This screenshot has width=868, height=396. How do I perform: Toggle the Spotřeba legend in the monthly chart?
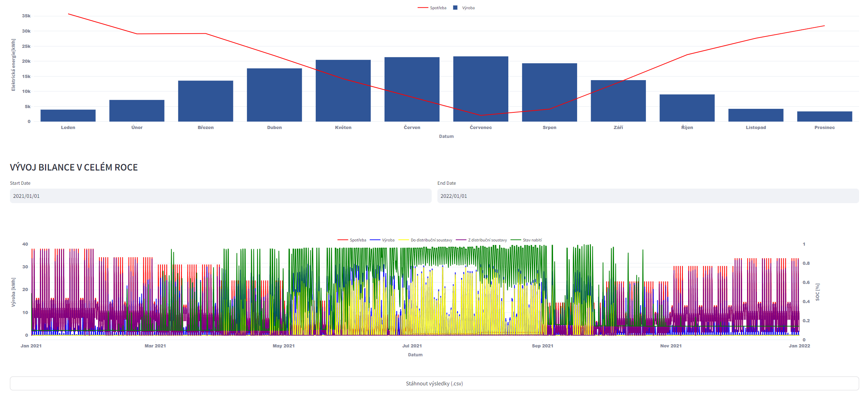432,8
